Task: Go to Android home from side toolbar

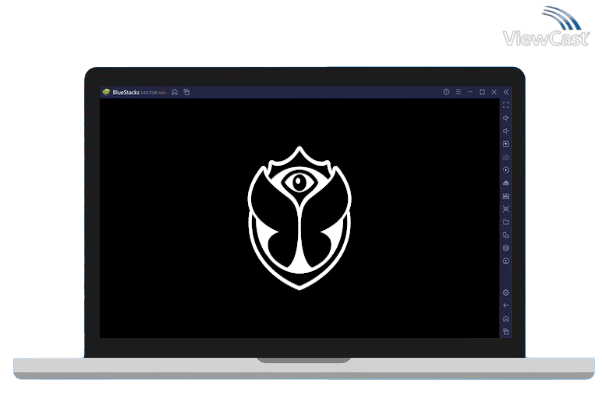Action: [506, 319]
